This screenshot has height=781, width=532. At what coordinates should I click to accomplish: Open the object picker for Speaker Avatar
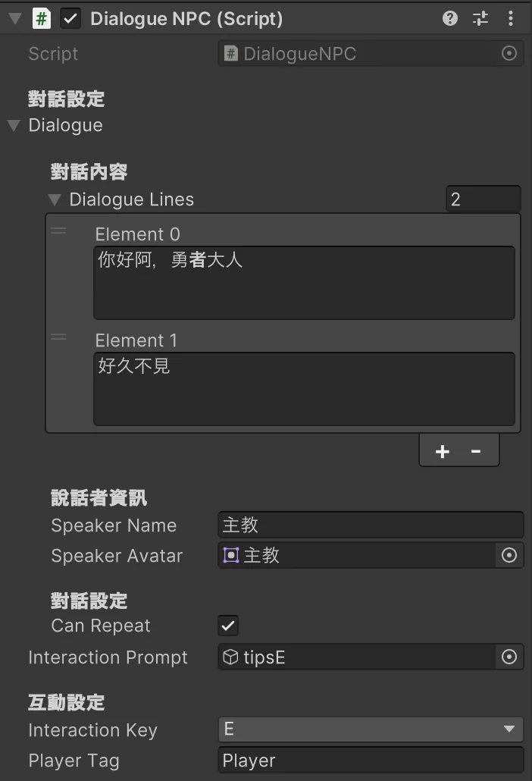[x=509, y=555]
